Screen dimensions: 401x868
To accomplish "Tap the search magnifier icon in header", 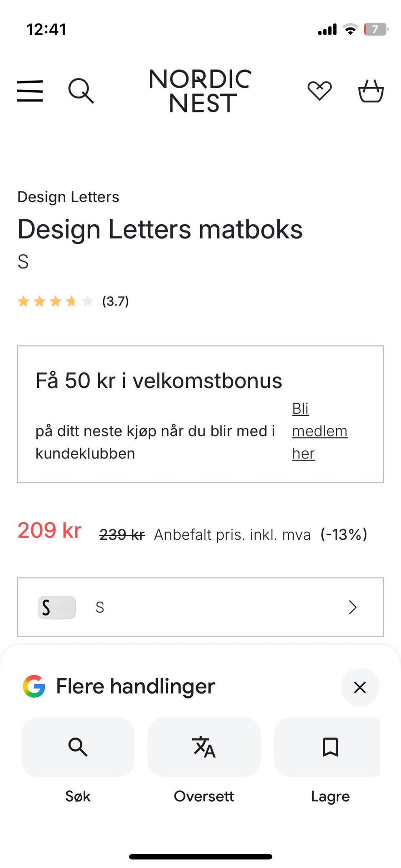I will pyautogui.click(x=81, y=91).
